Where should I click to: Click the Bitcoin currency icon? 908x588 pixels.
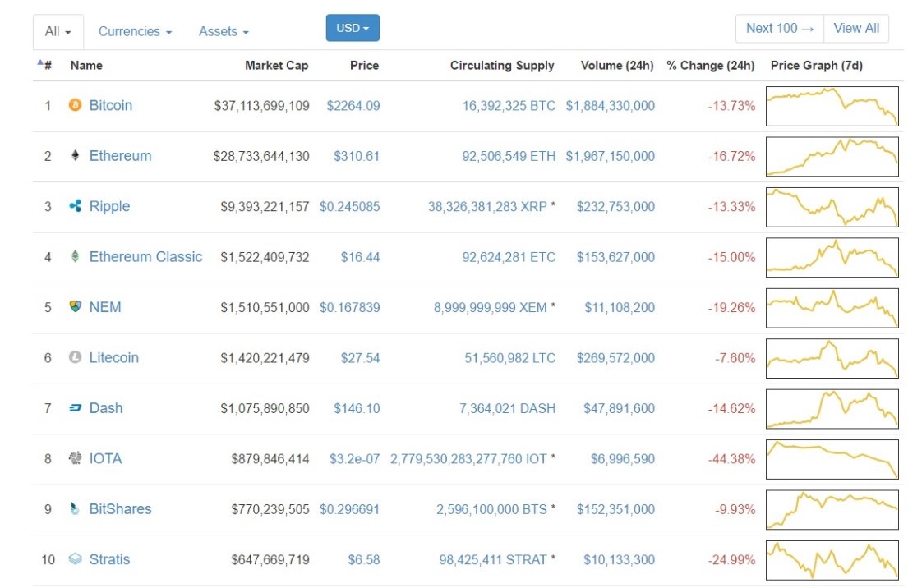[75, 105]
